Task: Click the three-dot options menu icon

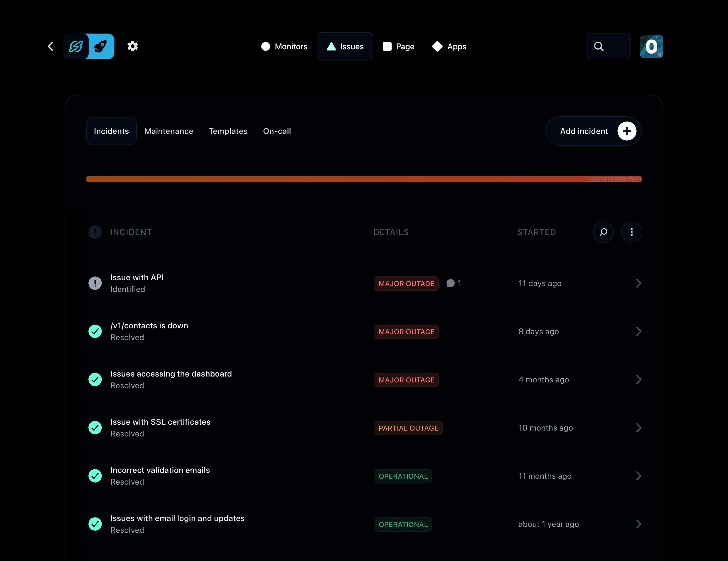Action: [631, 231]
